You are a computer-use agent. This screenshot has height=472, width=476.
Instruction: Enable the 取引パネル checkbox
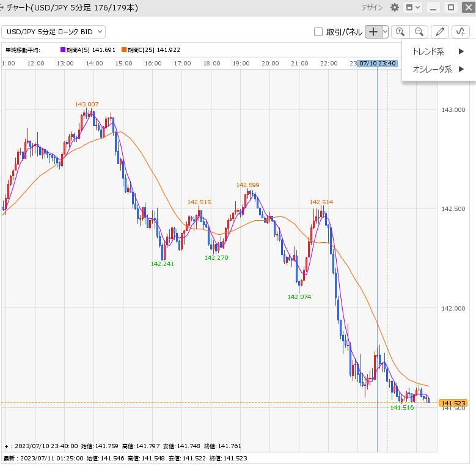click(318, 32)
